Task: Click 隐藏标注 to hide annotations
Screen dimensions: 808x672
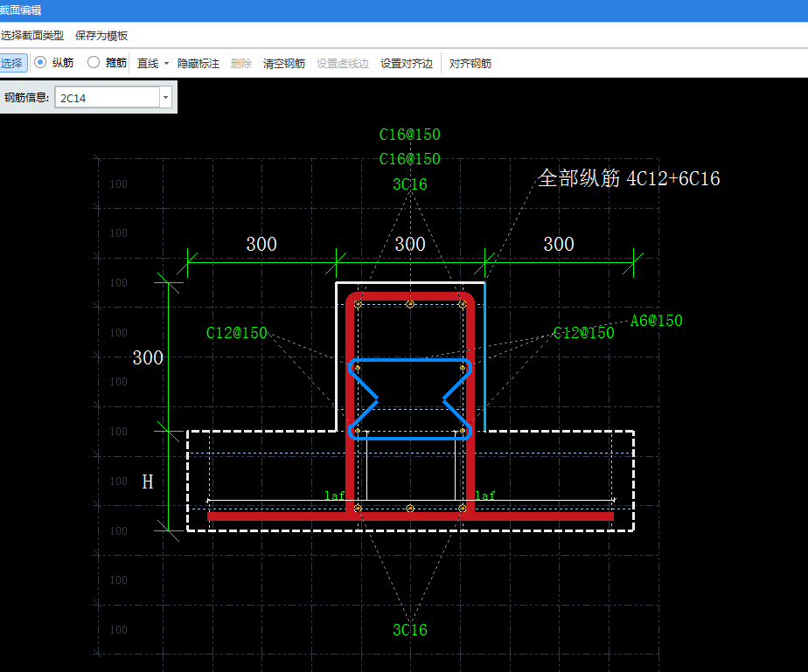Action: tap(199, 63)
